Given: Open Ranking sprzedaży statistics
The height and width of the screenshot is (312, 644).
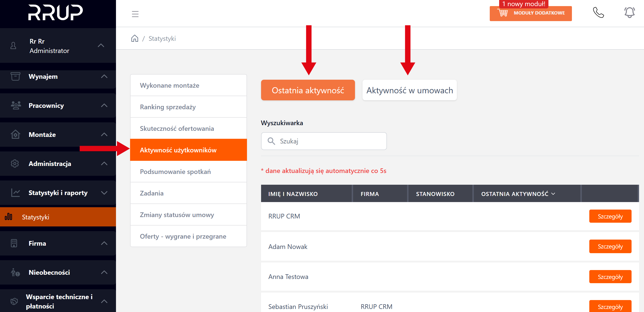Looking at the screenshot, I should point(168,107).
